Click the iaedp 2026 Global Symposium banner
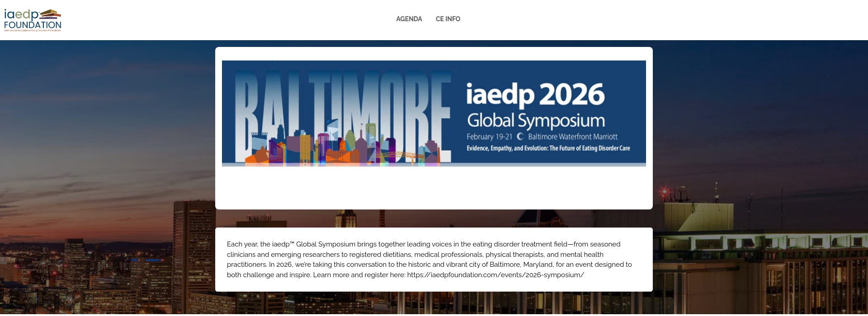Viewport: 868px width, 316px height. point(434,113)
